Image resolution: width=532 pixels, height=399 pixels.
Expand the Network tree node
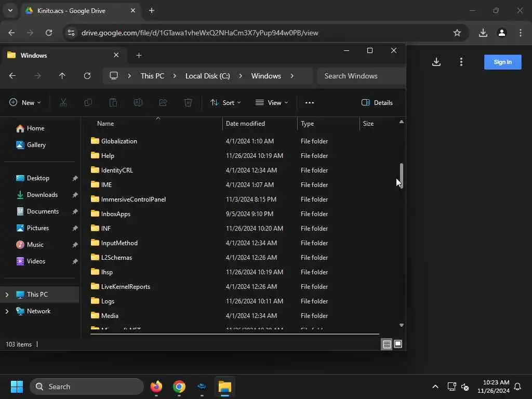click(x=7, y=311)
